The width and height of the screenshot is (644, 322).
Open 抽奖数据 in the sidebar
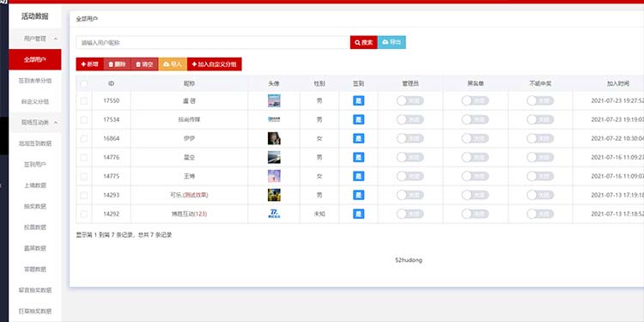pyautogui.click(x=35, y=206)
